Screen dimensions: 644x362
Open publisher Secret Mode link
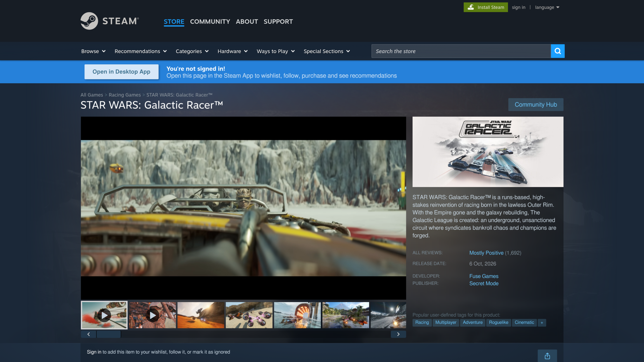click(484, 283)
